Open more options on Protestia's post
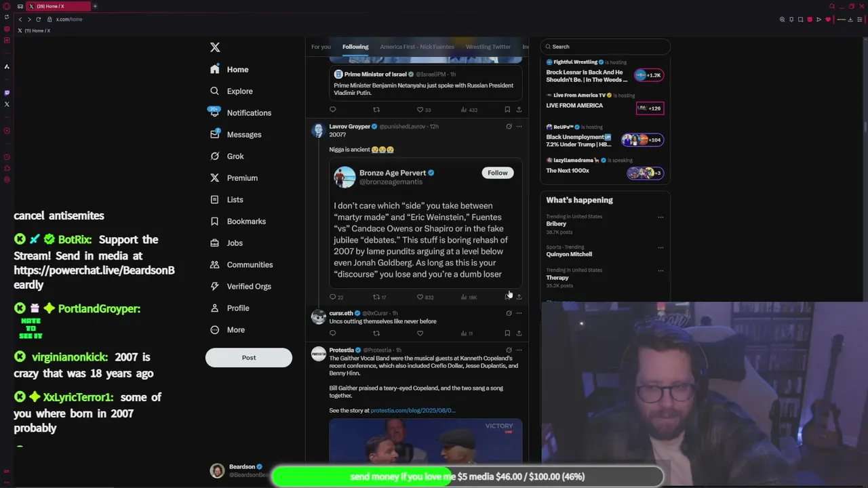 tap(519, 350)
